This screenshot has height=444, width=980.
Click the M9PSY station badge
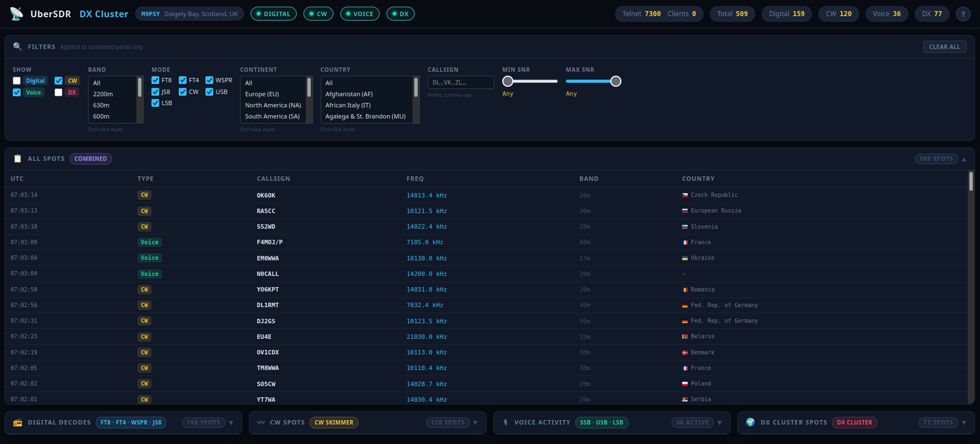189,14
